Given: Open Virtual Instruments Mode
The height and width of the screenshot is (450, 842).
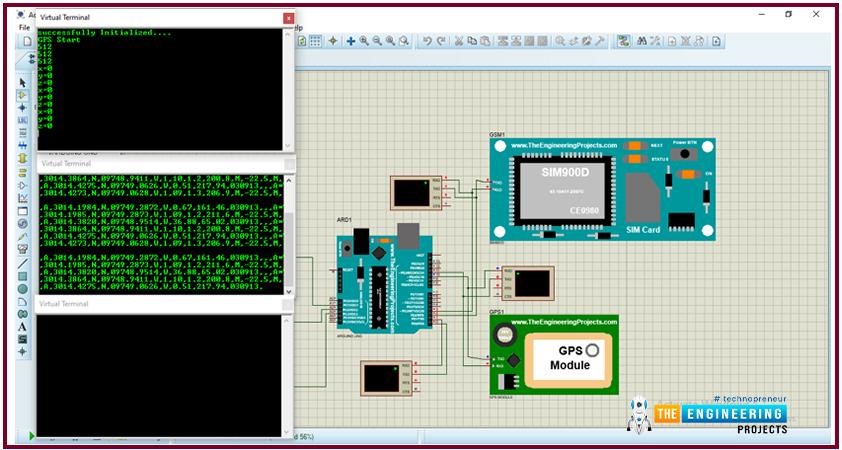Looking at the screenshot, I should click(23, 249).
